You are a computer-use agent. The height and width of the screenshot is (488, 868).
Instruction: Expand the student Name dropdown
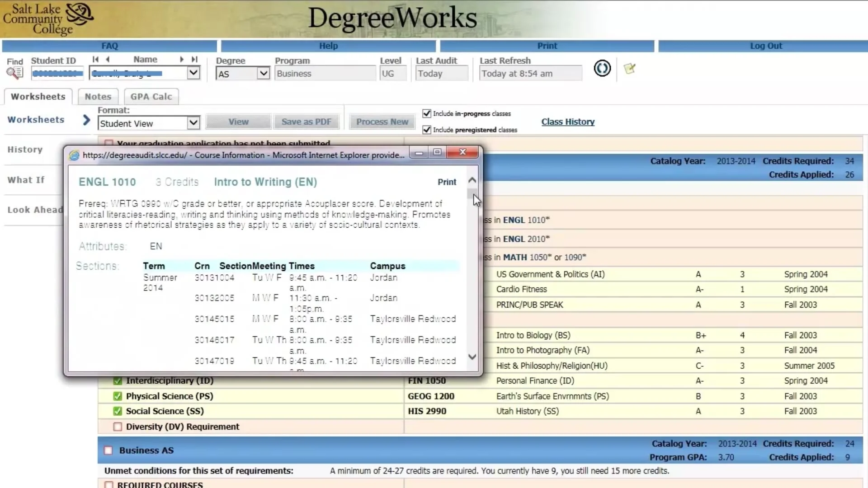(x=193, y=73)
